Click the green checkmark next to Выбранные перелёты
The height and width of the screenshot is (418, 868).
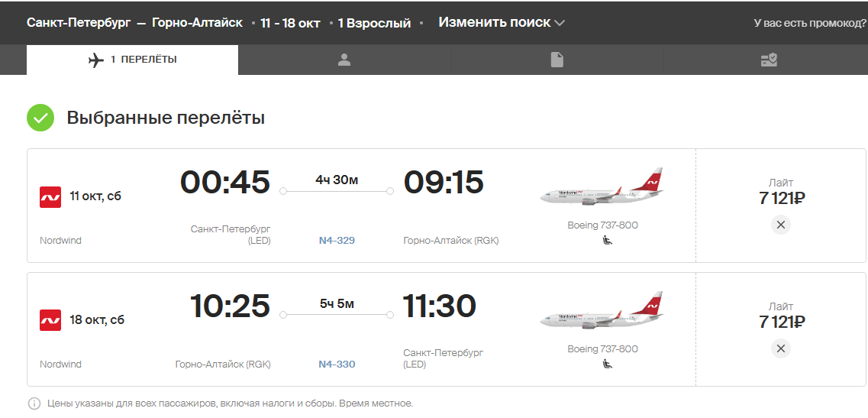click(40, 118)
